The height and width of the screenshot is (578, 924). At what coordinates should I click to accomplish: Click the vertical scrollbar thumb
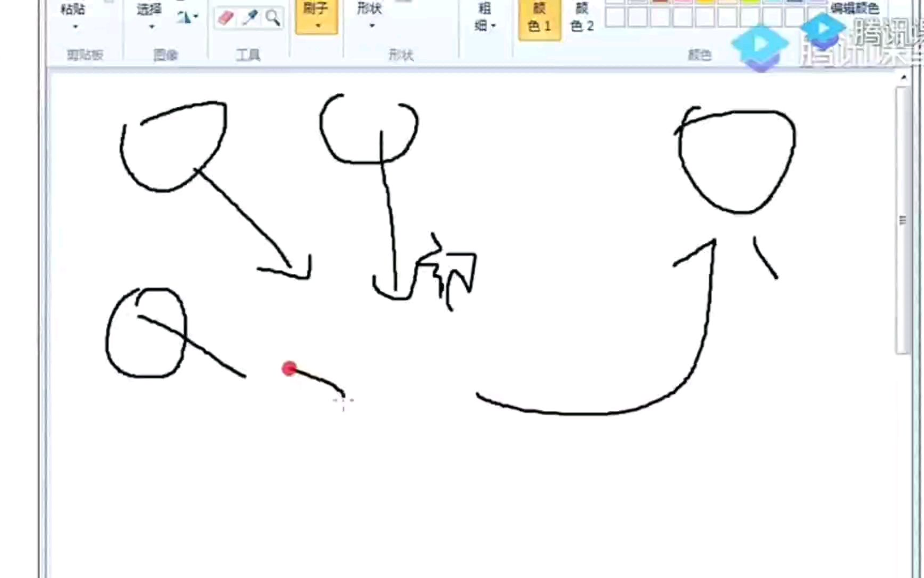903,220
